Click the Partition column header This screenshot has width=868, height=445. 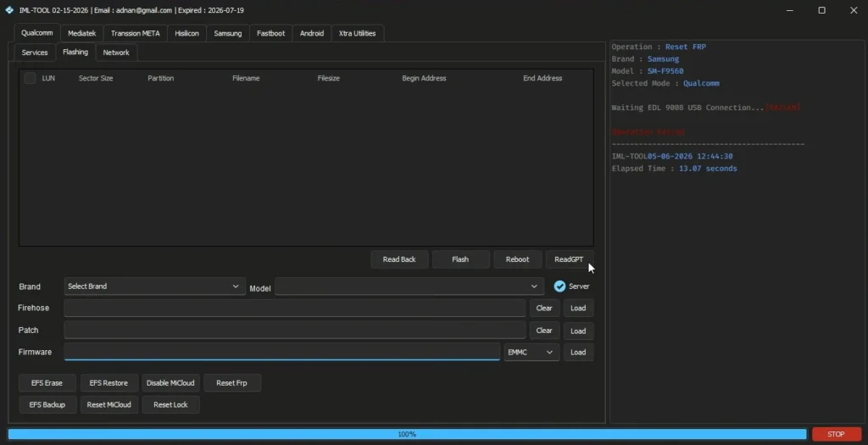pyautogui.click(x=160, y=78)
